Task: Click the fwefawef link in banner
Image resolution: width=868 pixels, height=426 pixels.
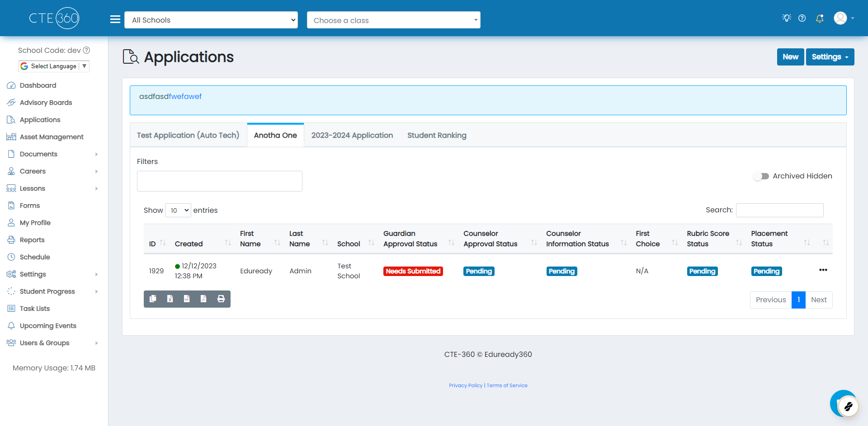Action: [185, 96]
